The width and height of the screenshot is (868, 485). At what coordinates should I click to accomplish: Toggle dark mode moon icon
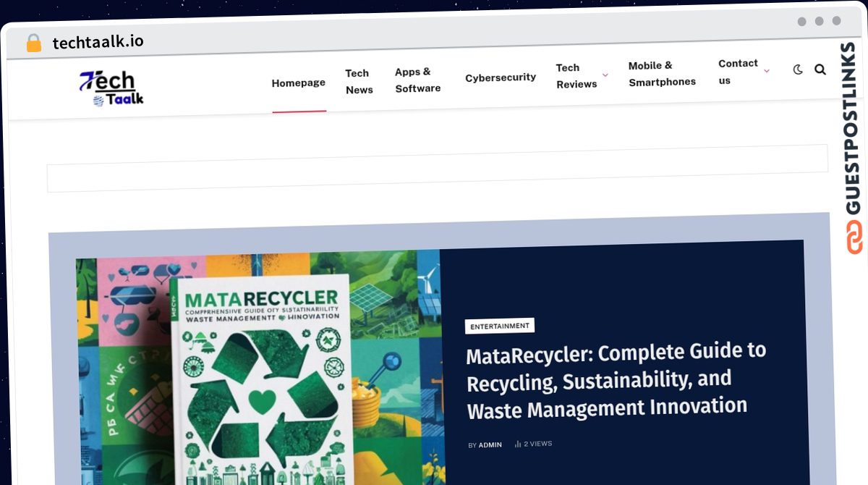click(798, 69)
